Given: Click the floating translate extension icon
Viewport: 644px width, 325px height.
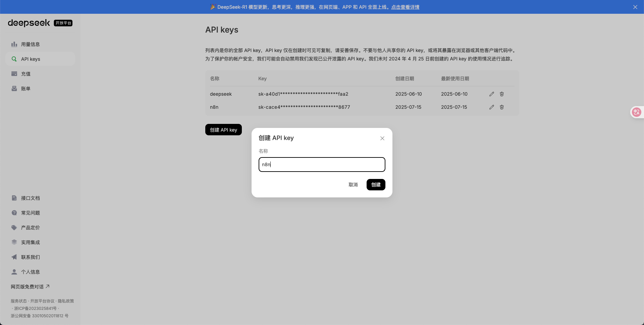Looking at the screenshot, I should (637, 112).
